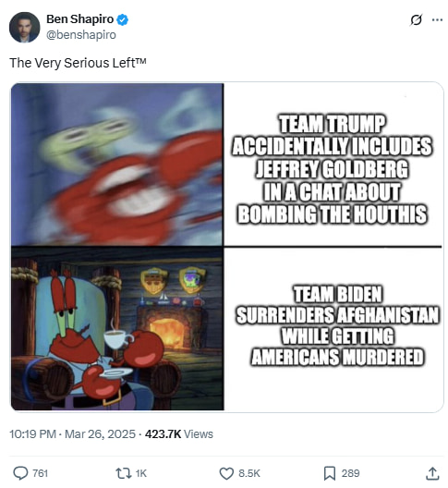Click the 289 bookmarks count
448x488 pixels.
(x=351, y=473)
